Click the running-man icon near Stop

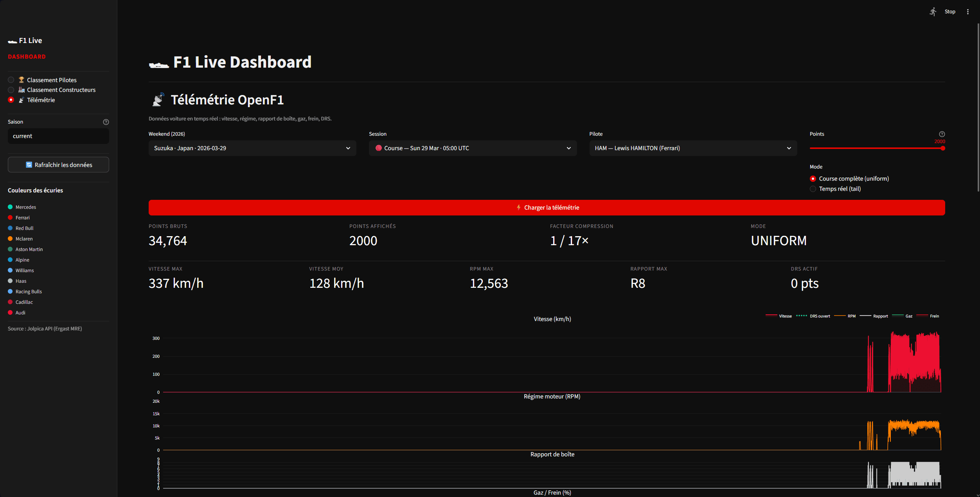[x=933, y=11]
